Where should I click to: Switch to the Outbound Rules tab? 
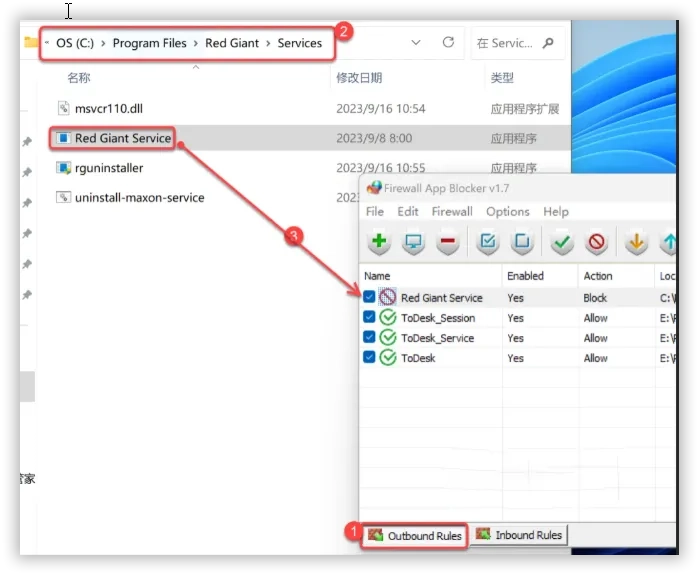tap(415, 535)
